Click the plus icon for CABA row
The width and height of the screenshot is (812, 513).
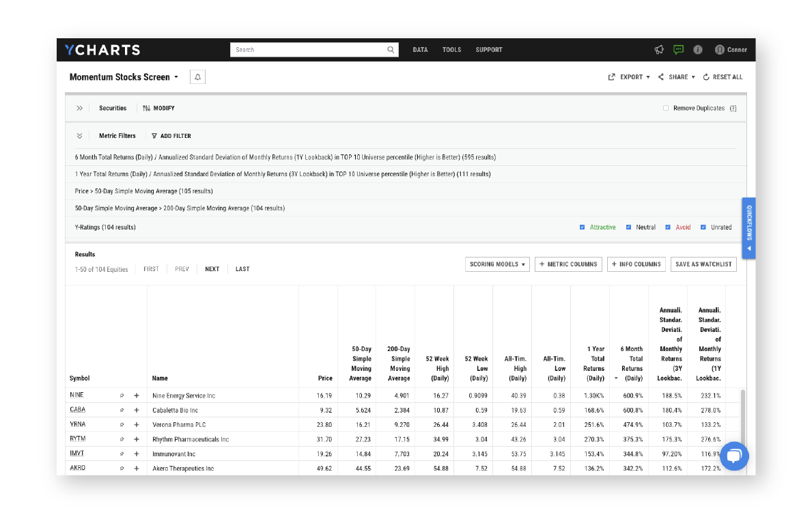tap(137, 410)
